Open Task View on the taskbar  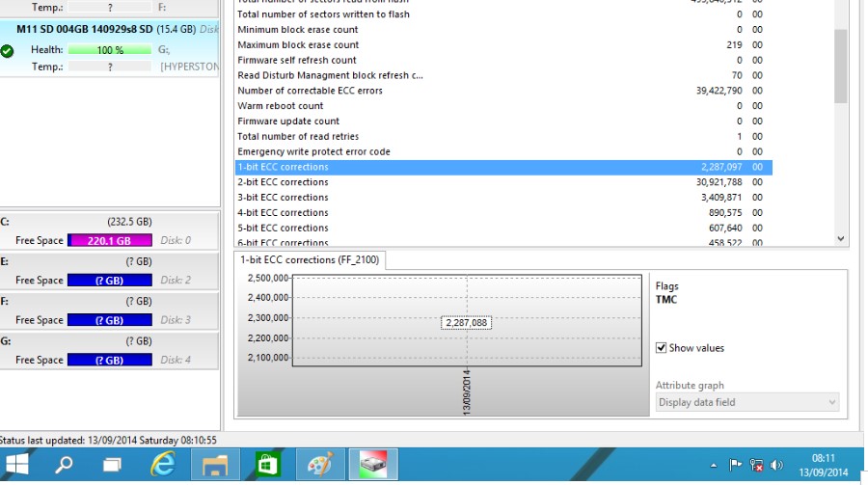click(x=113, y=465)
